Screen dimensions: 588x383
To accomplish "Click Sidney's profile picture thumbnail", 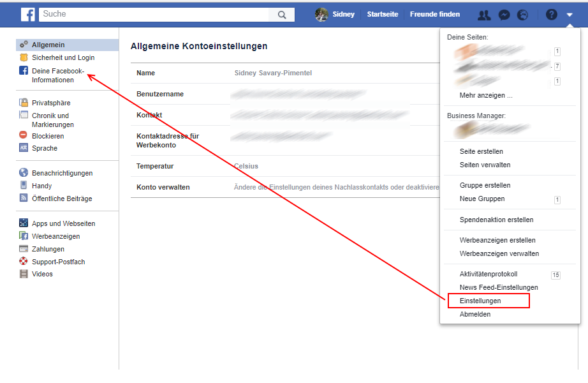I will (321, 15).
